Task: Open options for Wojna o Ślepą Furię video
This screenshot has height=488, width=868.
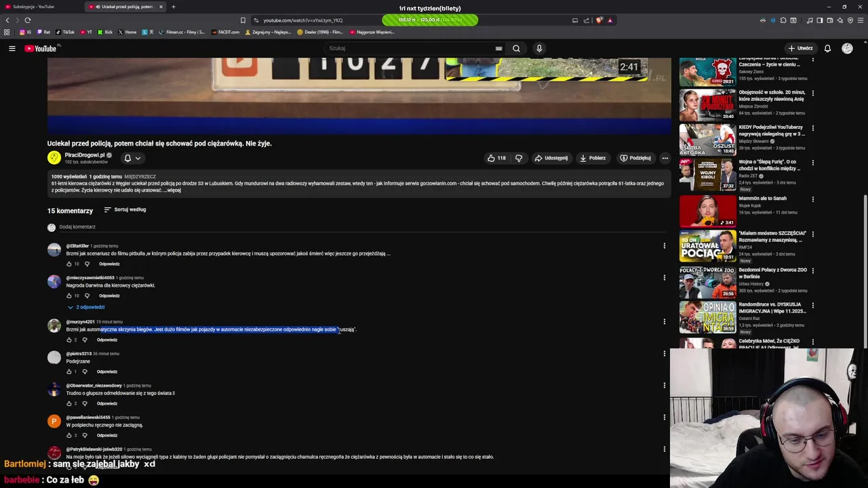Action: (812, 163)
